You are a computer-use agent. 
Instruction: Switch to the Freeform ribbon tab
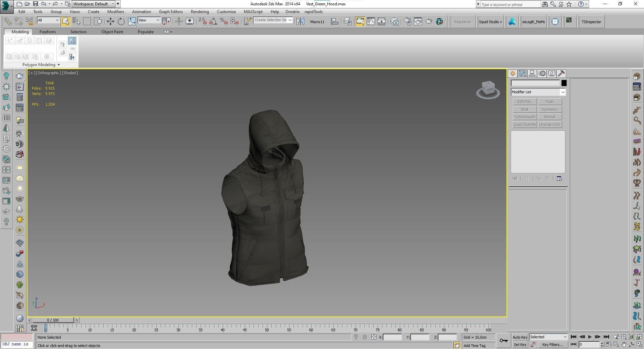48,32
